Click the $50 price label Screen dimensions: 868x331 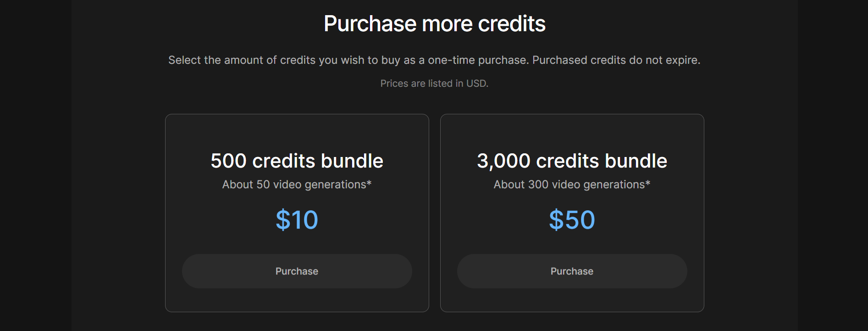(572, 220)
